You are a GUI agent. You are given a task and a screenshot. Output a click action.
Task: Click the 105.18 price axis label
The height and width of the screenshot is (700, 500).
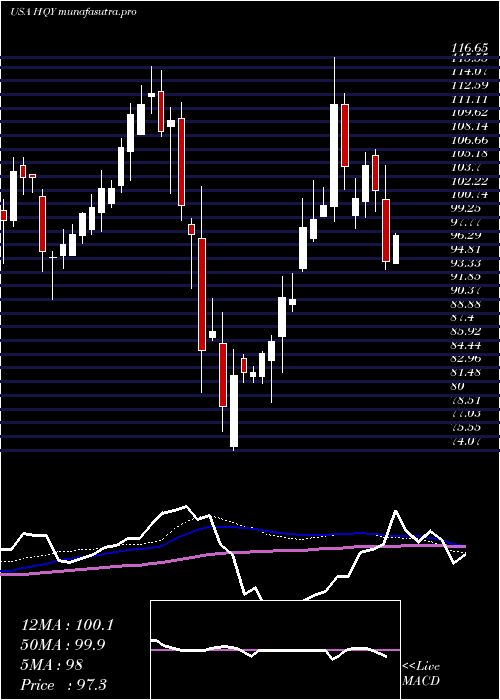pos(469,154)
